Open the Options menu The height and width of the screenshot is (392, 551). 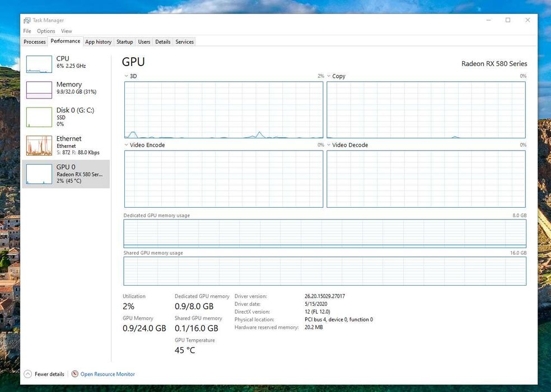coord(46,31)
